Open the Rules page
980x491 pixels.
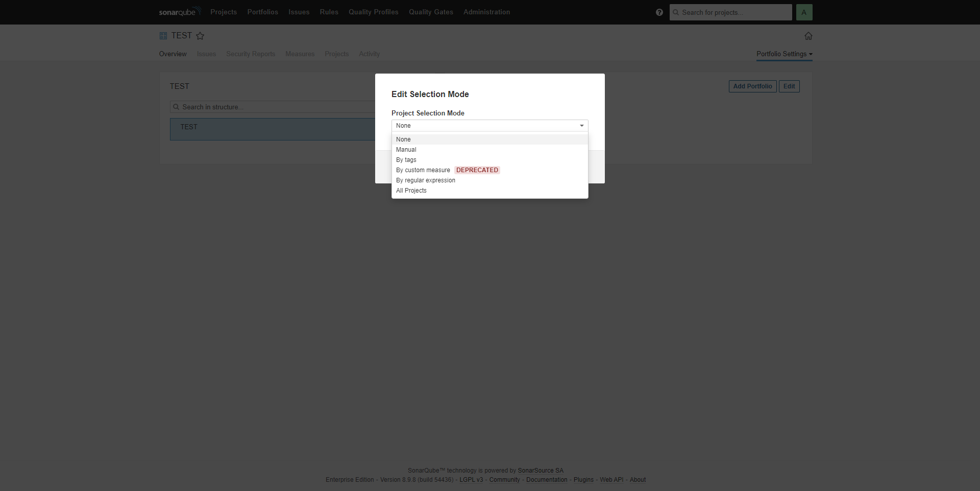329,12
